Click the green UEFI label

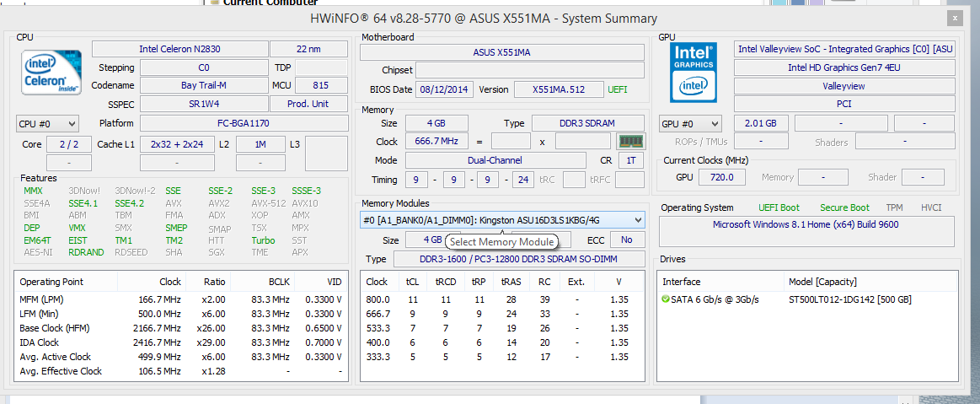(x=618, y=89)
